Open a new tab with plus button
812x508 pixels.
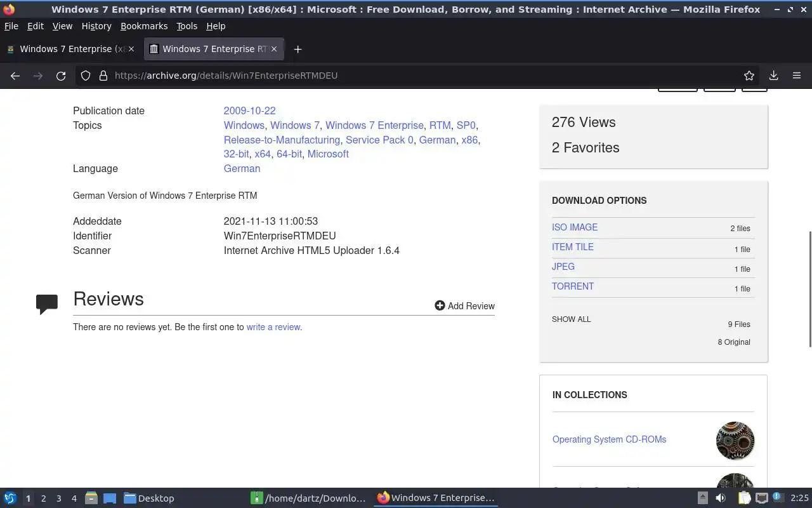[x=298, y=49]
